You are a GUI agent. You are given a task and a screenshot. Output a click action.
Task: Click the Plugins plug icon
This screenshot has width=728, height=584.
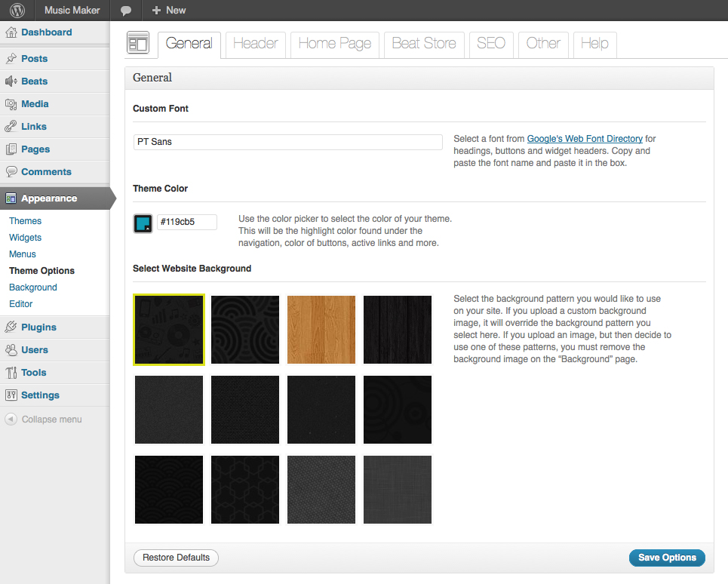coord(11,327)
